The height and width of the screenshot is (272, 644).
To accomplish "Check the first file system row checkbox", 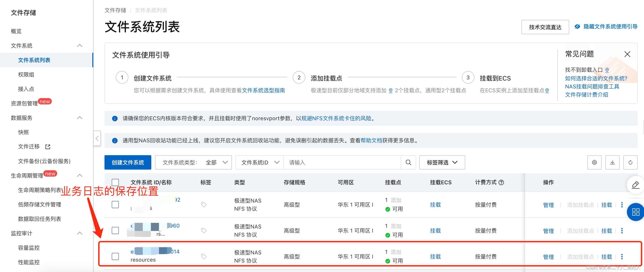I will click(x=115, y=205).
